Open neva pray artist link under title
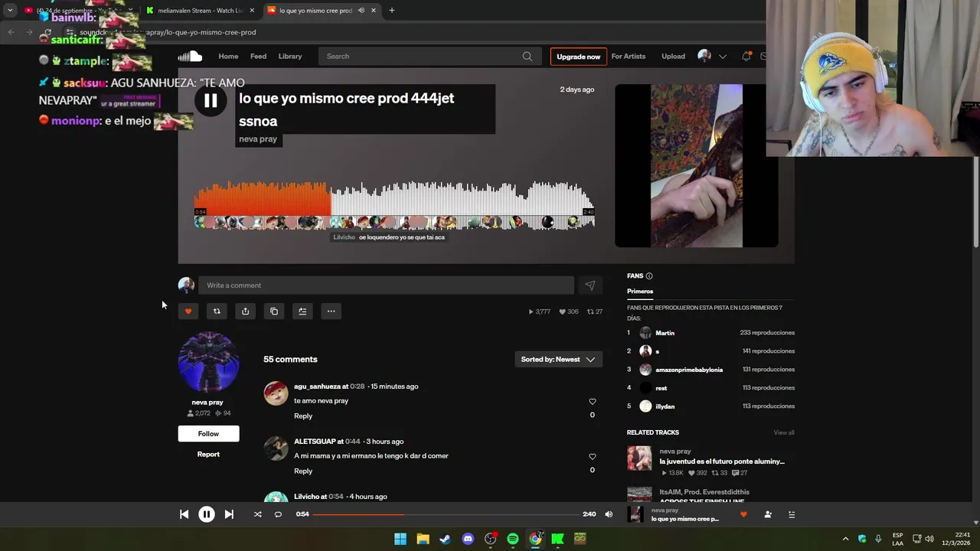Viewport: 980px width, 551px height. click(258, 139)
